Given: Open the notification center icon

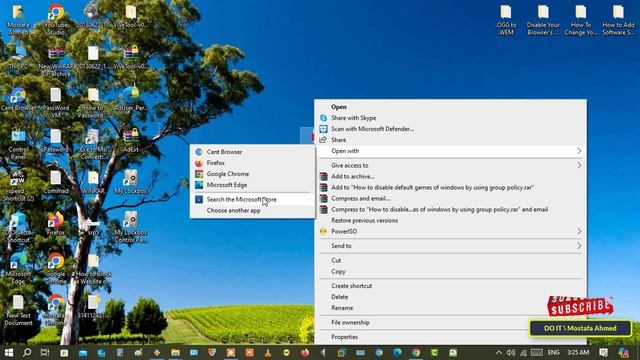Looking at the screenshot, I should point(603,352).
